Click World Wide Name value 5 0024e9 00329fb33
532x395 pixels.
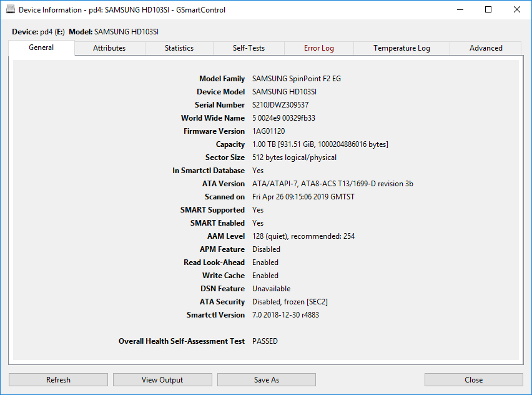click(283, 118)
